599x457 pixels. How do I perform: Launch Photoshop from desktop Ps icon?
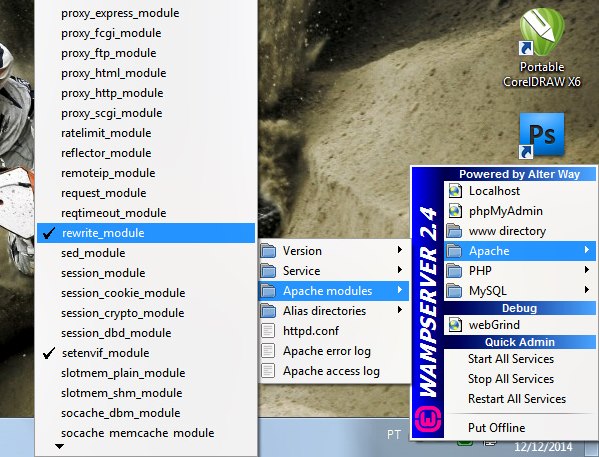(541, 136)
